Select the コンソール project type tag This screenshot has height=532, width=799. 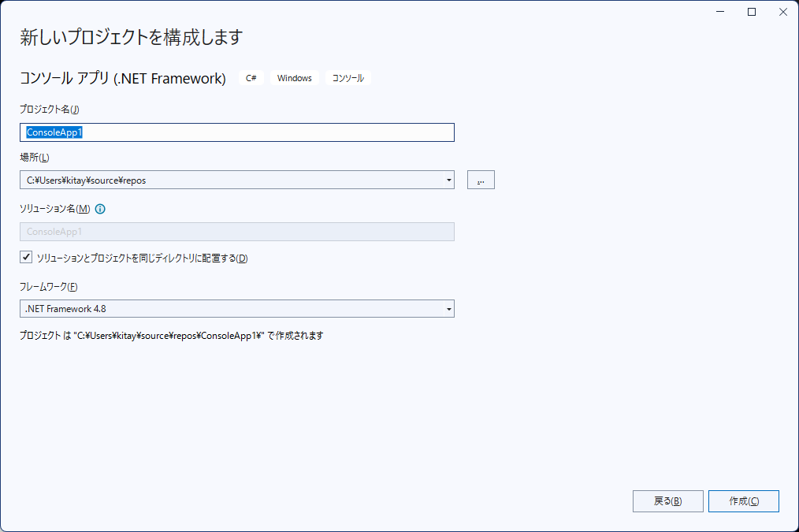click(347, 78)
